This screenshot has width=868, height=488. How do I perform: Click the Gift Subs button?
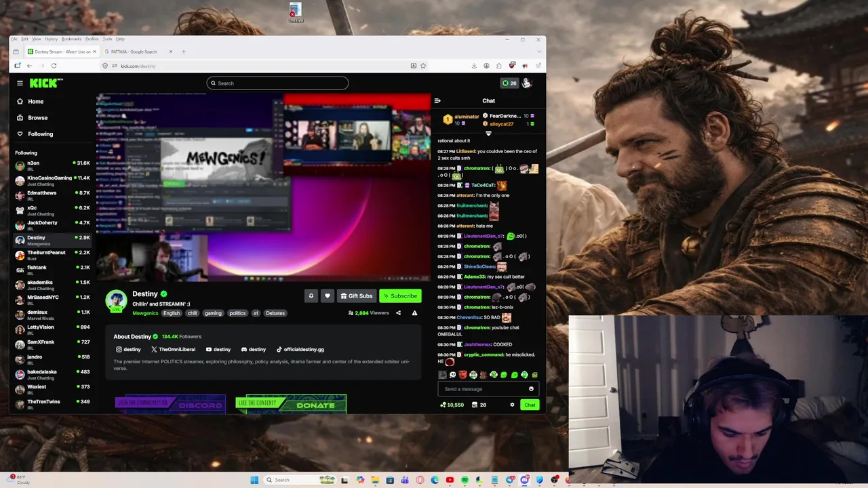click(x=357, y=296)
